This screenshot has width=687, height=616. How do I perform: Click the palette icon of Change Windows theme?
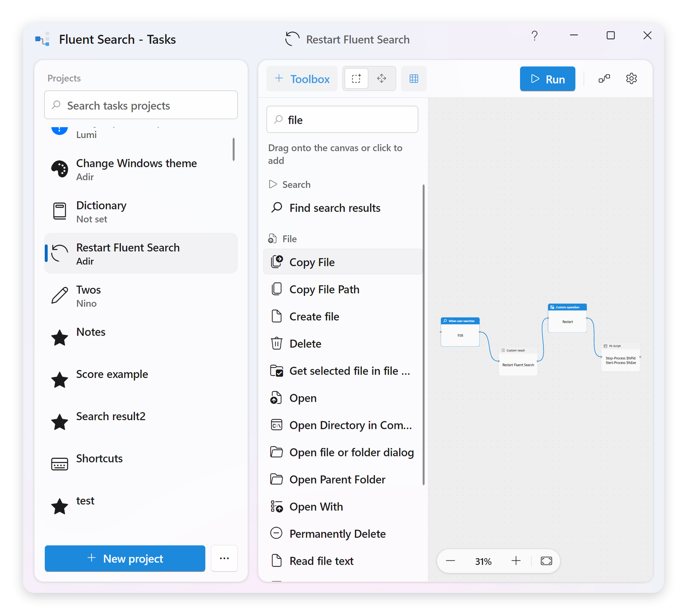pos(60,169)
